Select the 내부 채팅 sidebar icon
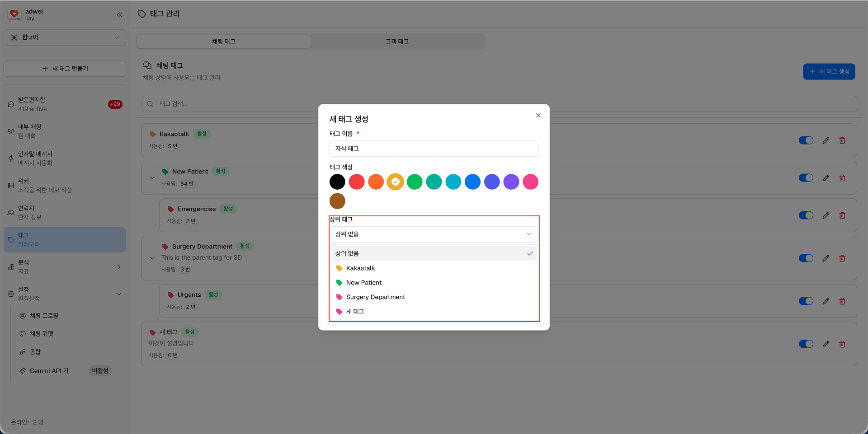The width and height of the screenshot is (868, 434). tap(10, 131)
